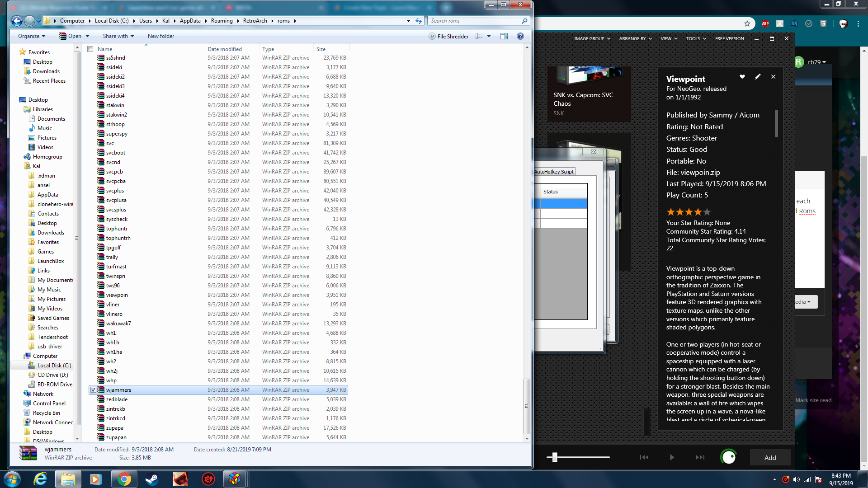Click the search magnifier icon in Explorer
Viewport: 868px width, 488px height.
click(x=524, y=21)
